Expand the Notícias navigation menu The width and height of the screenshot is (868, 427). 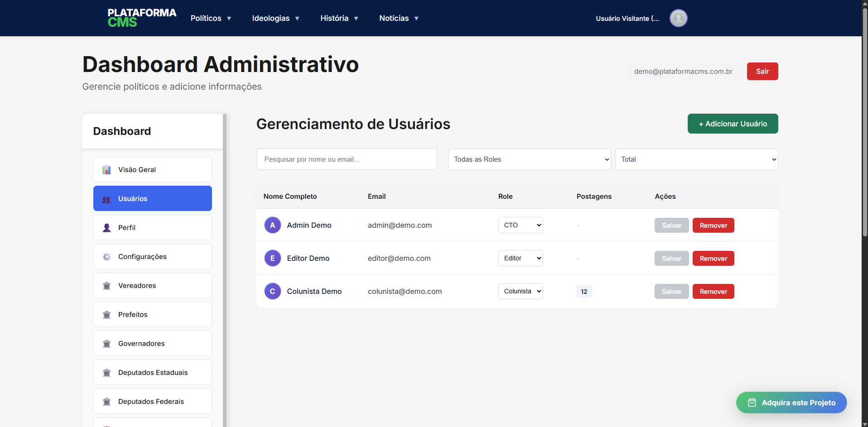pyautogui.click(x=399, y=18)
